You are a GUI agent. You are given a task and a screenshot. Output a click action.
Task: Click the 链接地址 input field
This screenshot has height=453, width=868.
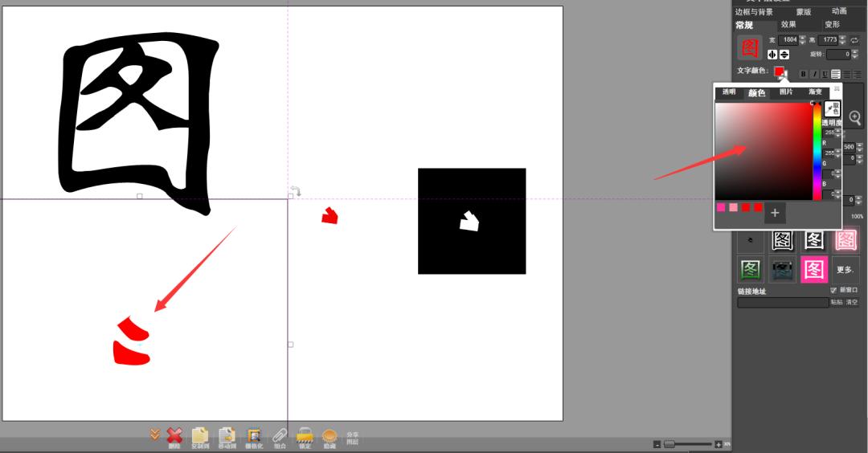coord(782,303)
